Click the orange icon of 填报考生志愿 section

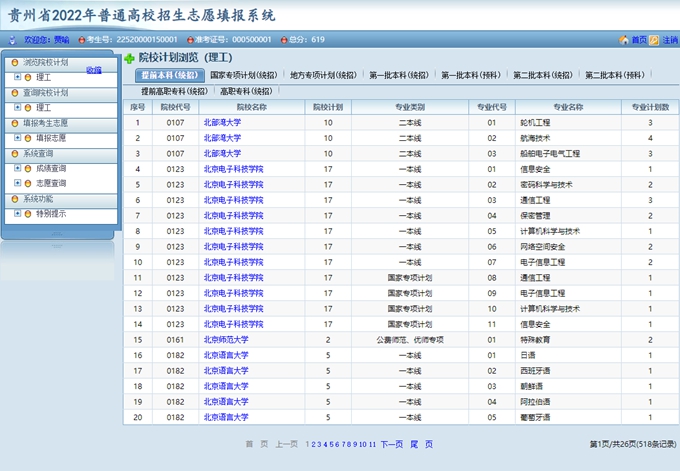pos(15,123)
